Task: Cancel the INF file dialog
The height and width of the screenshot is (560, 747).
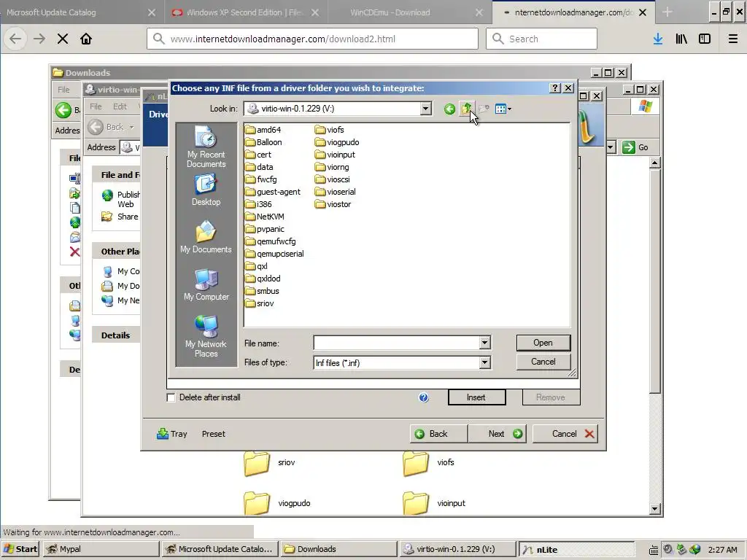Action: point(543,362)
